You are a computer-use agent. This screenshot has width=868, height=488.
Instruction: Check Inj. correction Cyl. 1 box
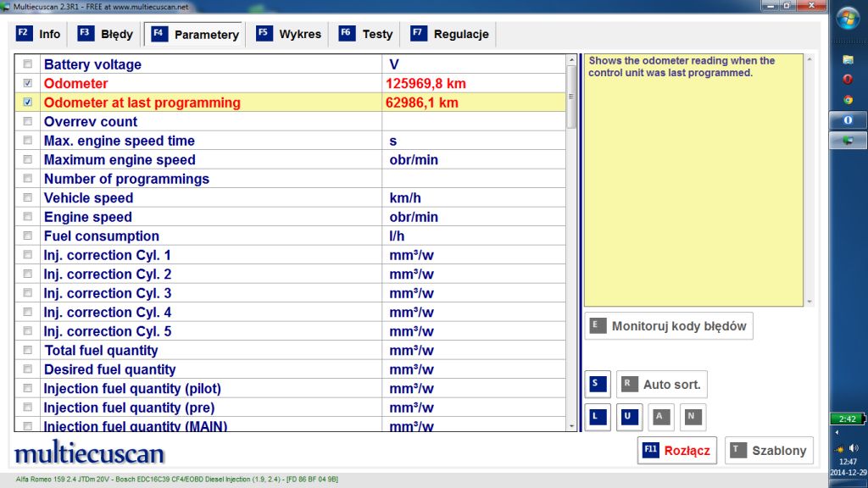(x=28, y=255)
